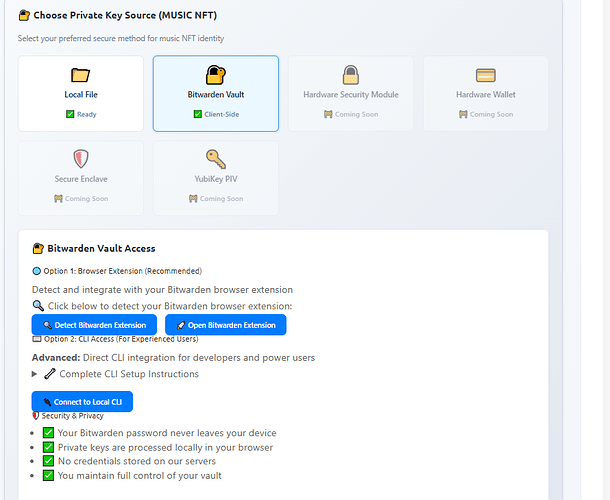Viewport: 610px width, 500px height.
Task: Click the lock icon in the Choose Private Key Source heading
Action: pos(24,16)
